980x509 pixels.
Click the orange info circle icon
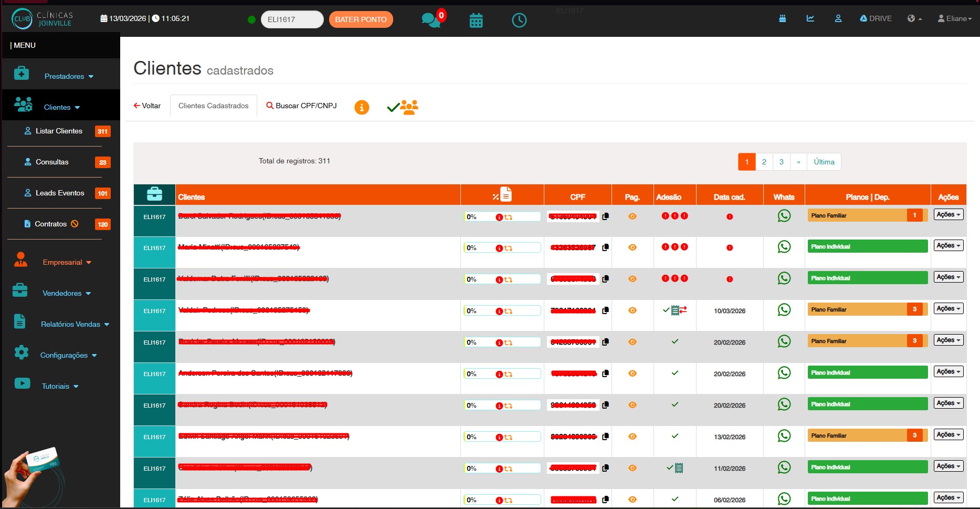362,107
